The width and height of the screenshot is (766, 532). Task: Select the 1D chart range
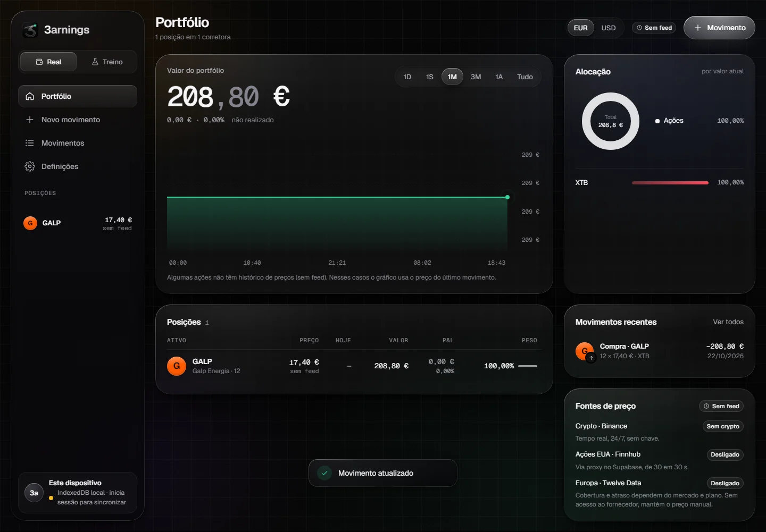pos(407,77)
